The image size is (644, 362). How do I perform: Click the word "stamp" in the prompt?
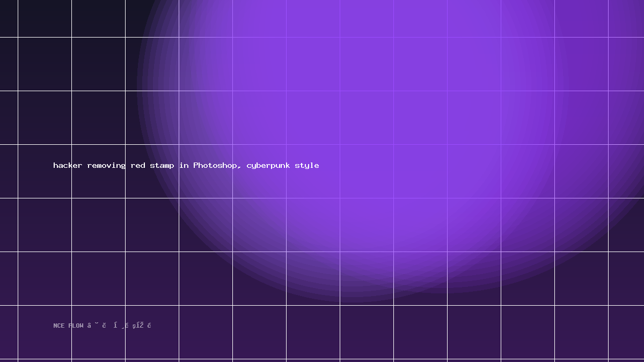[162, 165]
